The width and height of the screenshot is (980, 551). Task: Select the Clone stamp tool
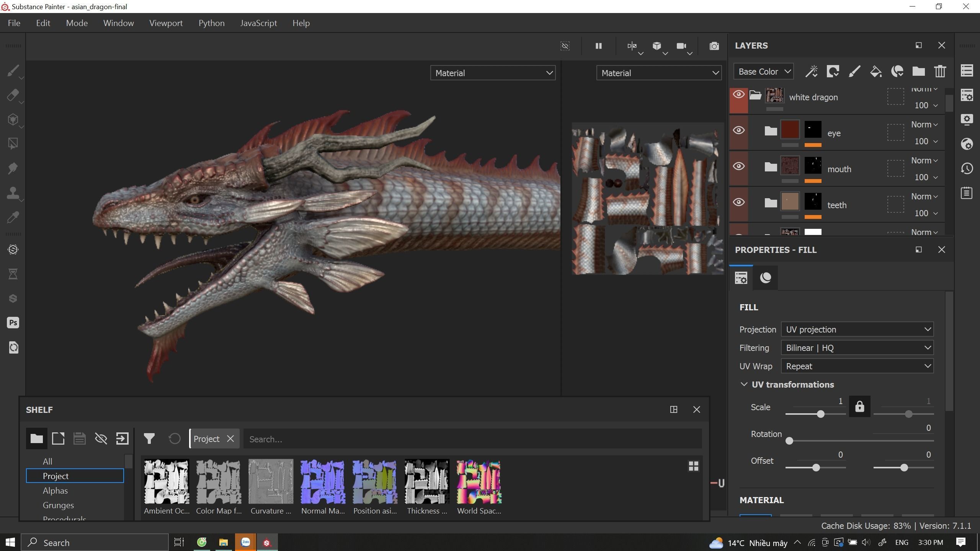pos(13,193)
